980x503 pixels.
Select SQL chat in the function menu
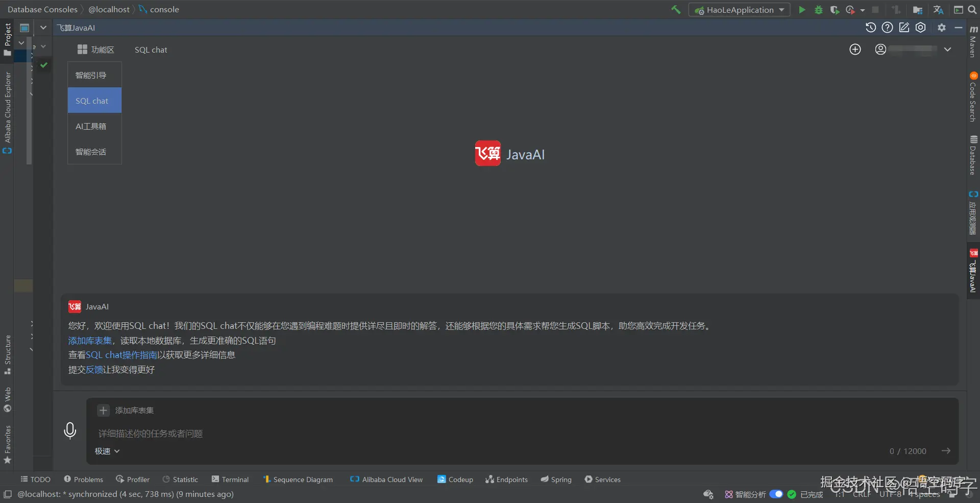pos(94,101)
